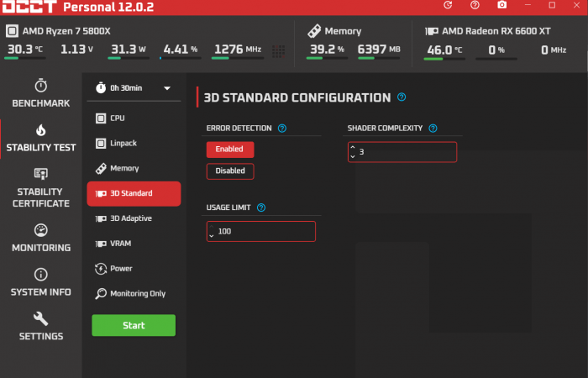The image size is (588, 378).
Task: Choose the Linpack test
Action: pyautogui.click(x=134, y=144)
